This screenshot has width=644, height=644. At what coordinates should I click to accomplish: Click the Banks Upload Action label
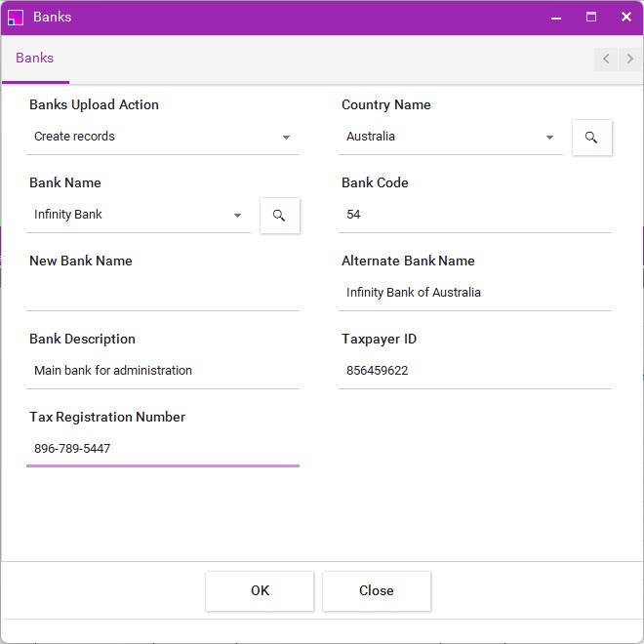[x=94, y=104]
